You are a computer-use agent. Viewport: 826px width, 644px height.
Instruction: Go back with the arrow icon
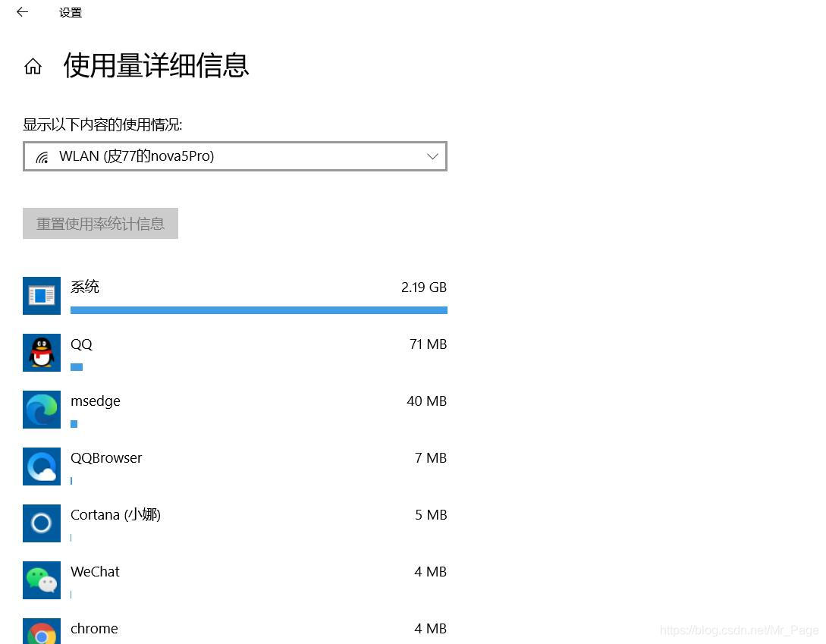point(22,12)
